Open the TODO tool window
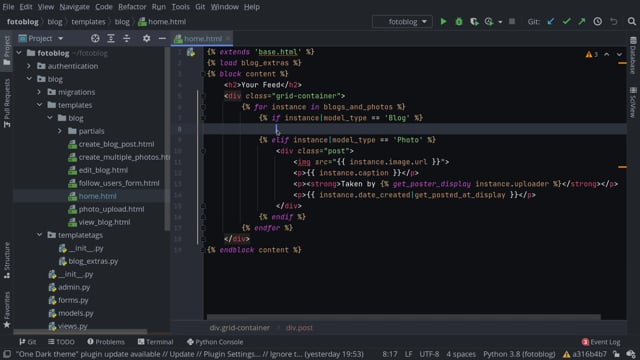Screen dimensions: 640x360 pos(61,342)
